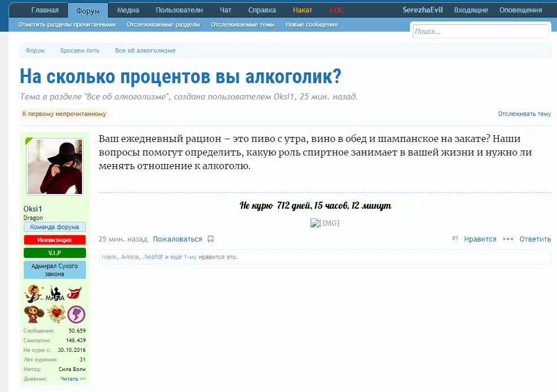Select the witch-on-broom trophy icon

34,293
